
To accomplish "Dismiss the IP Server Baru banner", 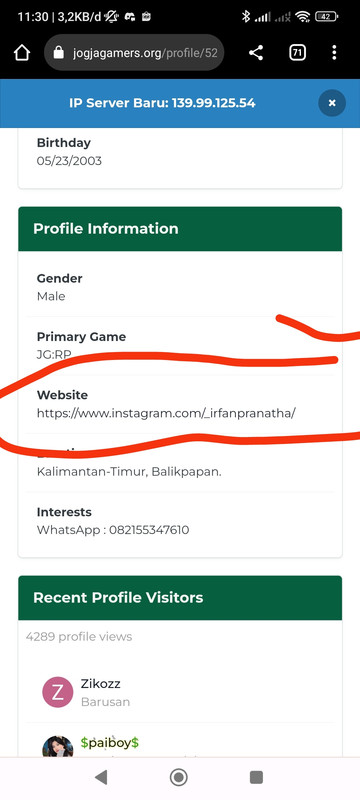I will click(332, 103).
